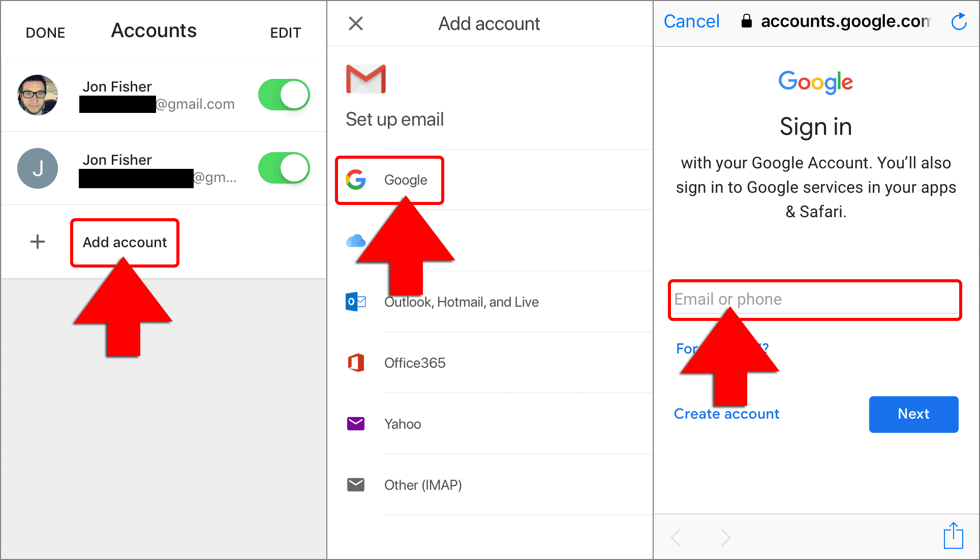Click the Other IMAP icon
Screen dimensions: 980x560
[x=355, y=484]
